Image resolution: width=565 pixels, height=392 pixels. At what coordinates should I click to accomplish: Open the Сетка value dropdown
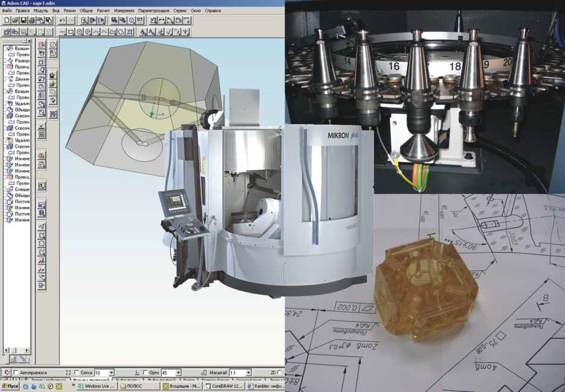pyautogui.click(x=112, y=373)
